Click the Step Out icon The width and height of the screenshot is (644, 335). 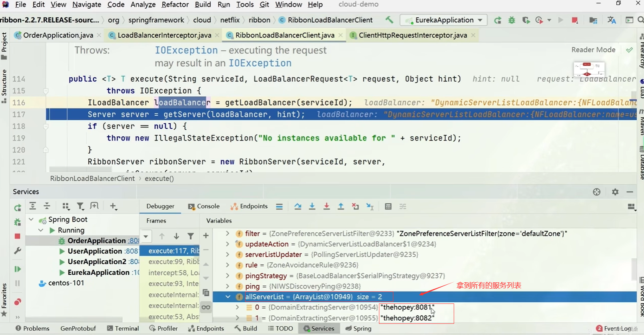pos(341,206)
